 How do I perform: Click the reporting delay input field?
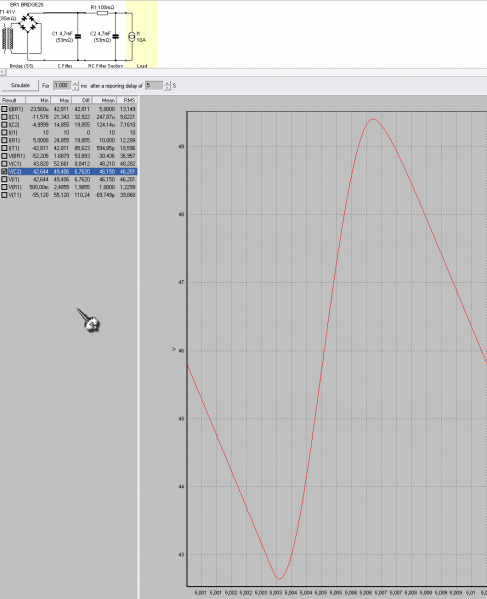[x=154, y=86]
